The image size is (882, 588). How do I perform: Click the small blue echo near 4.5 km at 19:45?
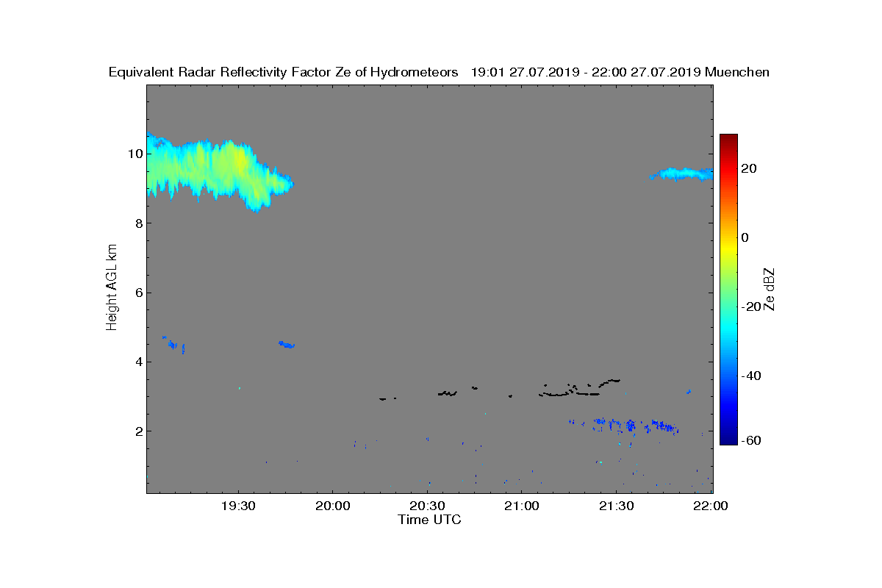[x=287, y=344]
